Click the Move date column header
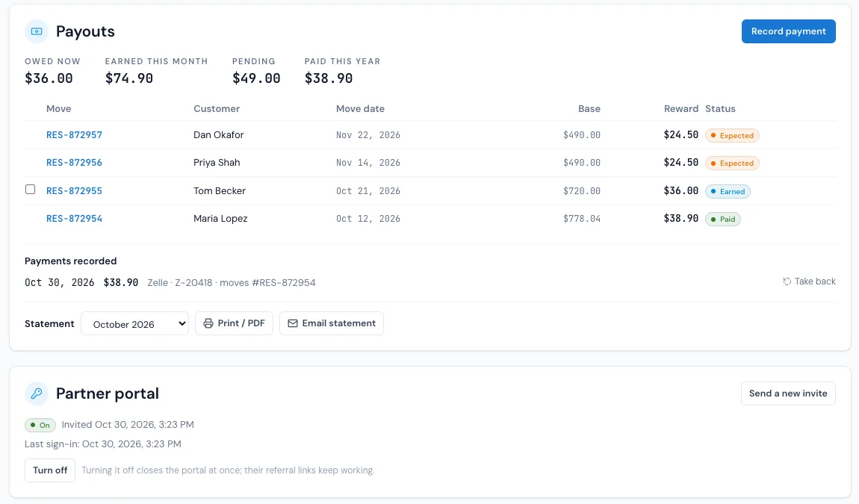Screen dimensions: 859x504 (x=360, y=108)
